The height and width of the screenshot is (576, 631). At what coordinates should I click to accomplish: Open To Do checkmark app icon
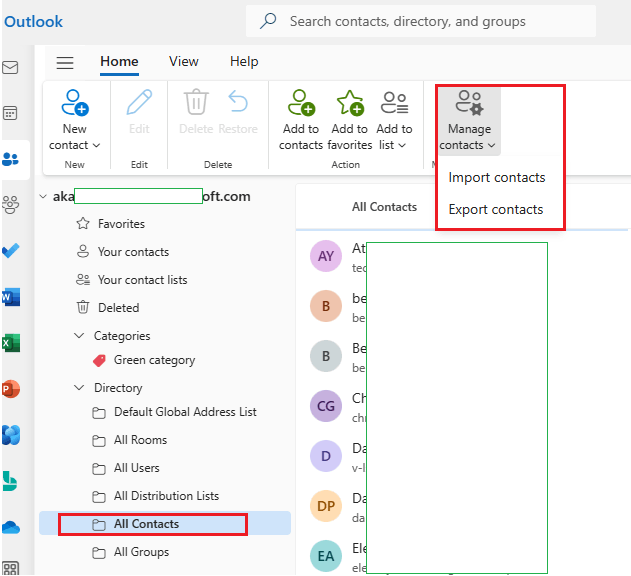(x=10, y=250)
